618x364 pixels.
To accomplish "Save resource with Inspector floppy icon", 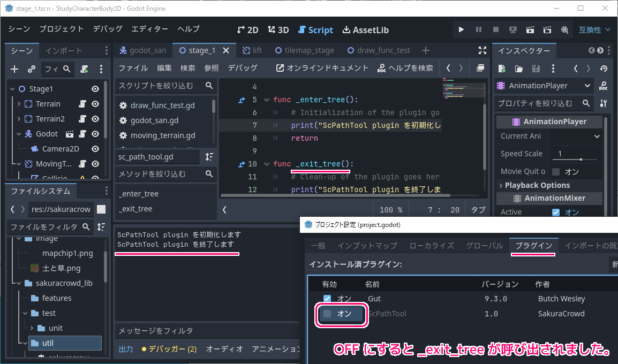I will click(536, 69).
